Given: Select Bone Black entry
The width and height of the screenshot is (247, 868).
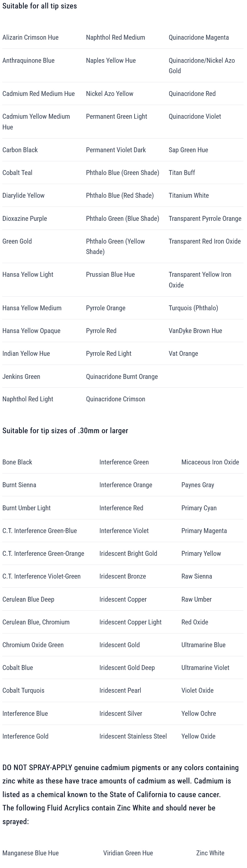Looking at the screenshot, I should pos(17,462).
